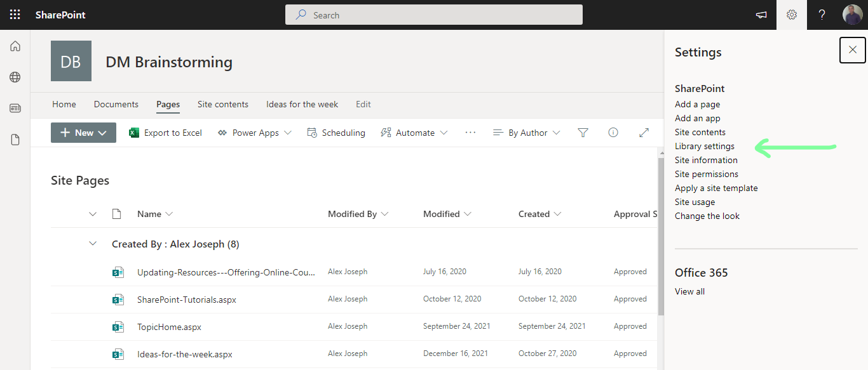Image resolution: width=868 pixels, height=370 pixels.
Task: Expand the view to full screen
Action: pyautogui.click(x=644, y=132)
